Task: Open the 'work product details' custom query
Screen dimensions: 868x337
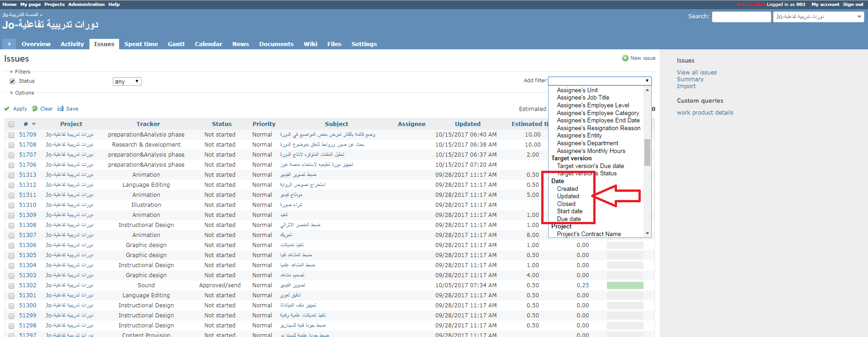Action: [x=705, y=113]
